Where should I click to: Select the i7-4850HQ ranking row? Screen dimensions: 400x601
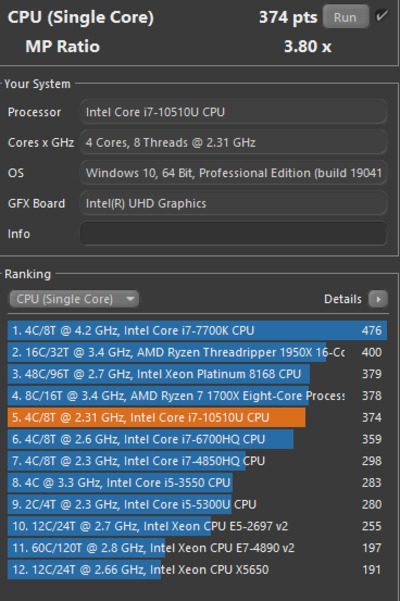click(x=197, y=461)
